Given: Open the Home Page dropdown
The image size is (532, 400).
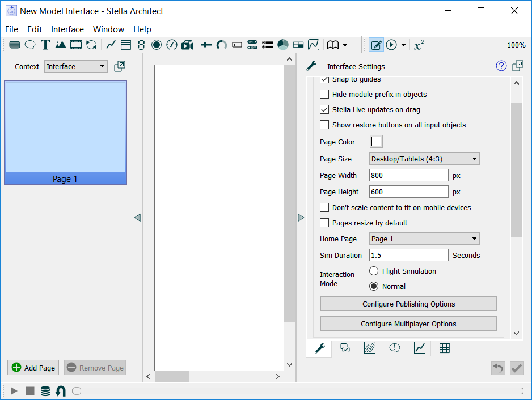Looking at the screenshot, I should pyautogui.click(x=424, y=239).
